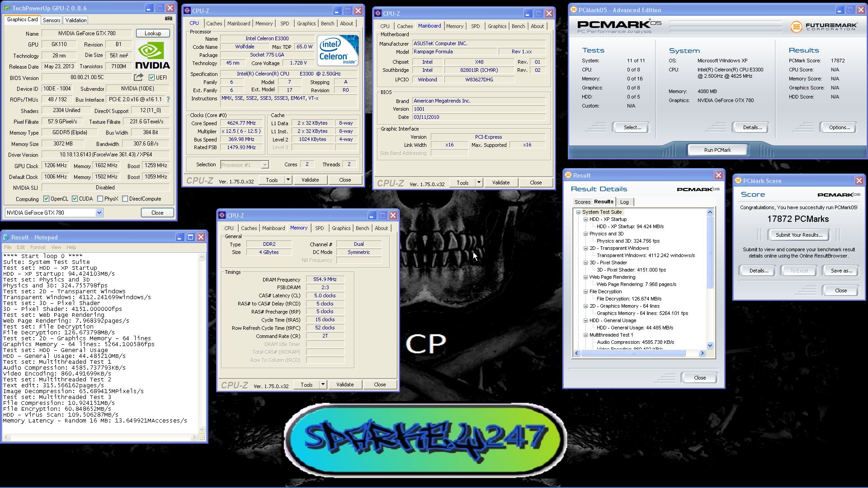Collapse the Physics and 3D tree node
This screenshot has height=488, width=868.
(x=585, y=234)
